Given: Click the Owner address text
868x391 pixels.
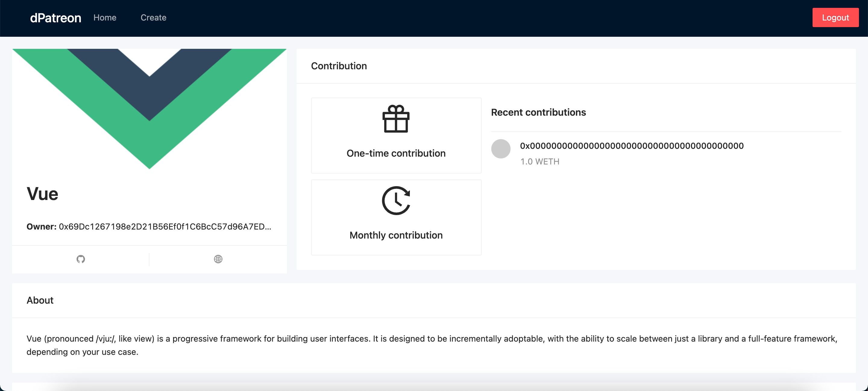Looking at the screenshot, I should pos(165,227).
